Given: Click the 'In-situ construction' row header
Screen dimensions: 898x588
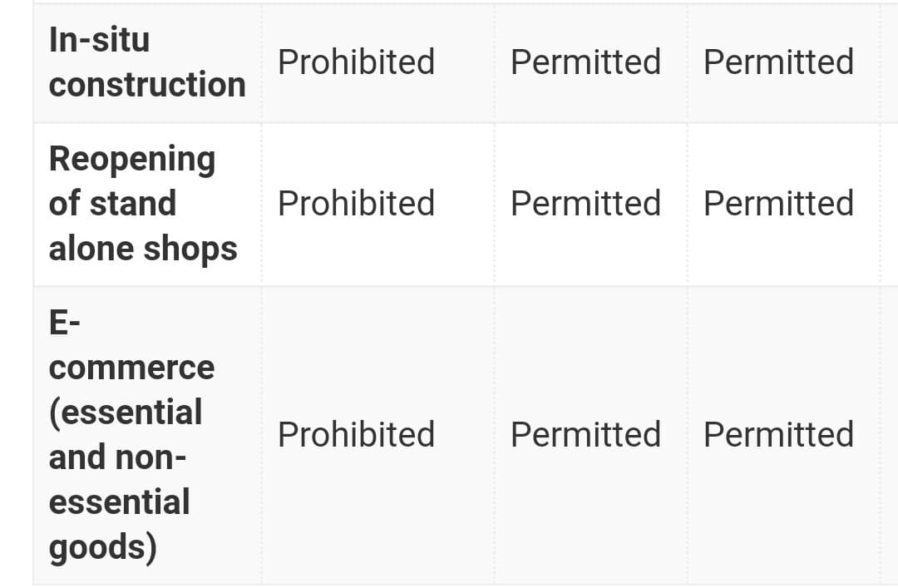Looking at the screenshot, I should pyautogui.click(x=147, y=62).
